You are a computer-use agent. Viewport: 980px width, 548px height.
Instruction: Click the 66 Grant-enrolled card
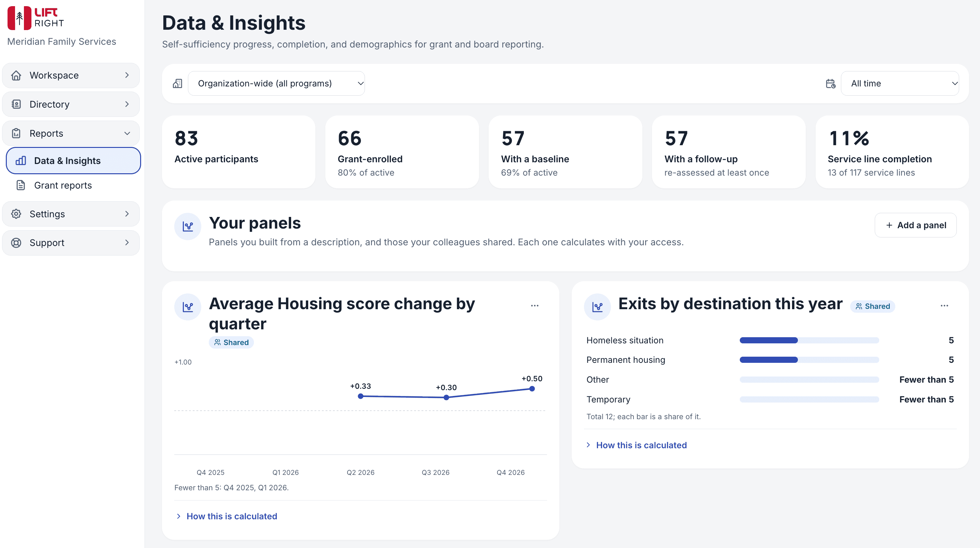tap(402, 152)
